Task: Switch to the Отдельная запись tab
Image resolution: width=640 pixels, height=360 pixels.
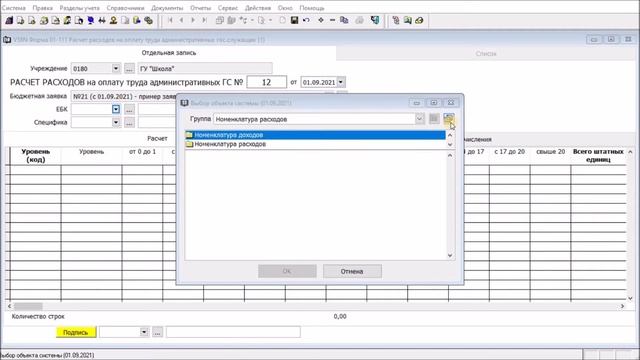Action: pyautogui.click(x=169, y=53)
